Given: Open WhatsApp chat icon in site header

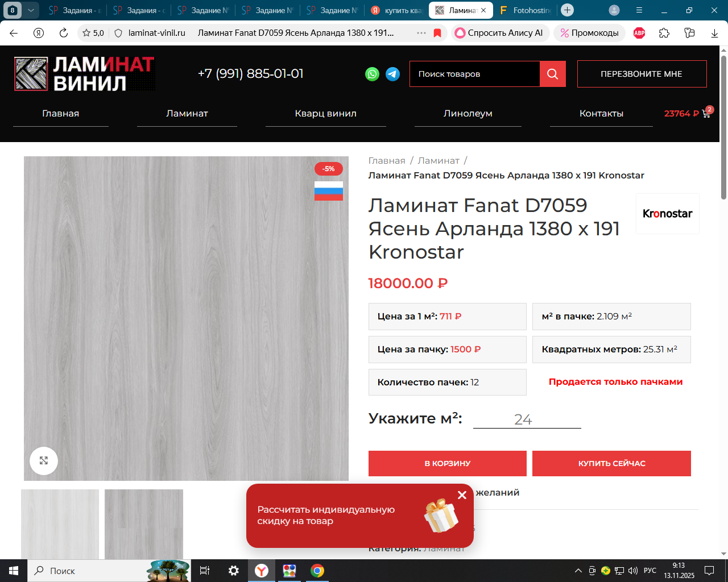Looking at the screenshot, I should coord(372,74).
